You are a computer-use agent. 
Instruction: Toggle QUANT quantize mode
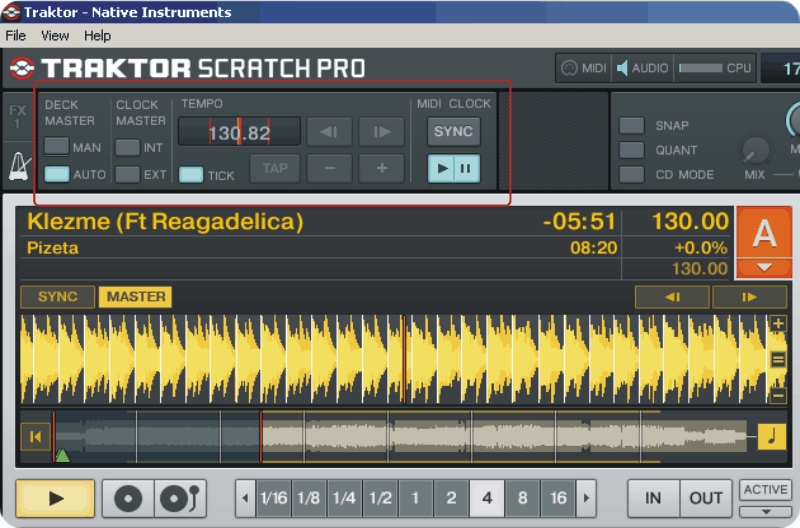(631, 150)
